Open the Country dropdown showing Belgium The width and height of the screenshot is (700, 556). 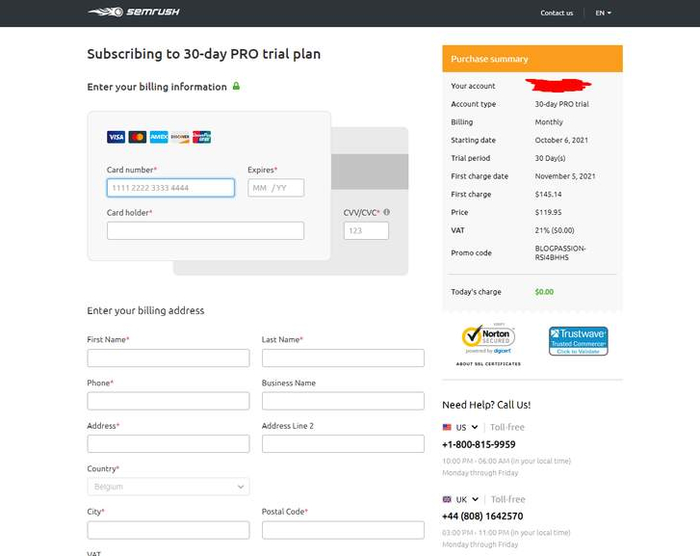[168, 487]
